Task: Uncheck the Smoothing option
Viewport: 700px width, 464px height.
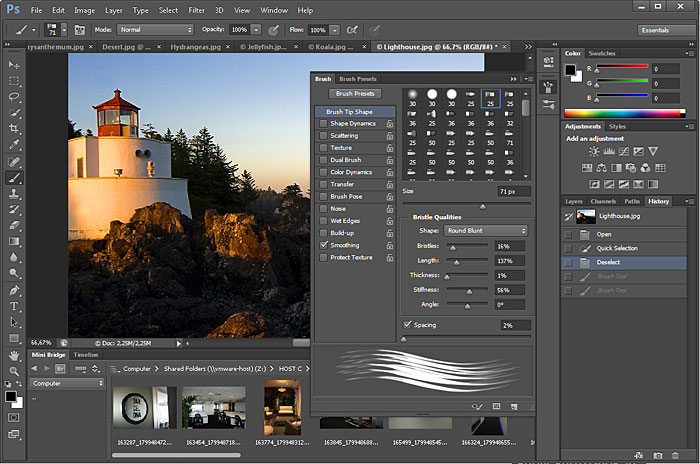Action: pyautogui.click(x=323, y=245)
